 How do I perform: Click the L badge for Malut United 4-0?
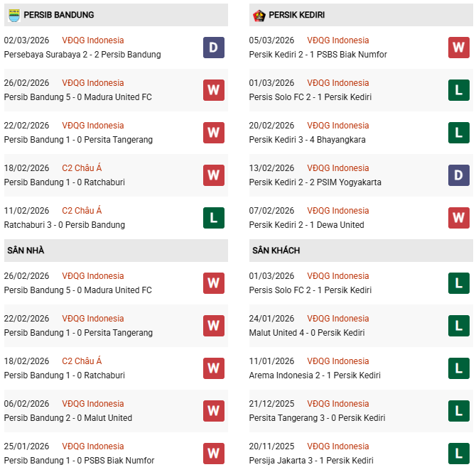click(458, 326)
